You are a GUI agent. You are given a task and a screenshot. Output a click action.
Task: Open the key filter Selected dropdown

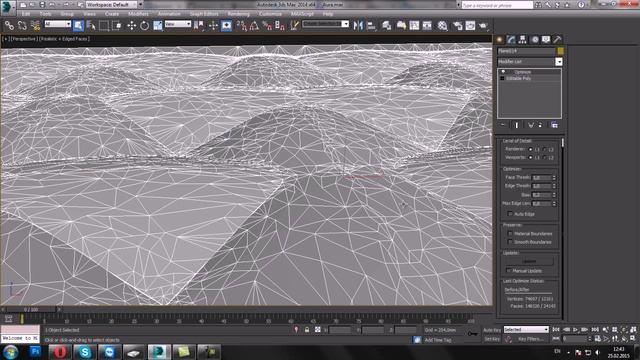tap(526, 329)
